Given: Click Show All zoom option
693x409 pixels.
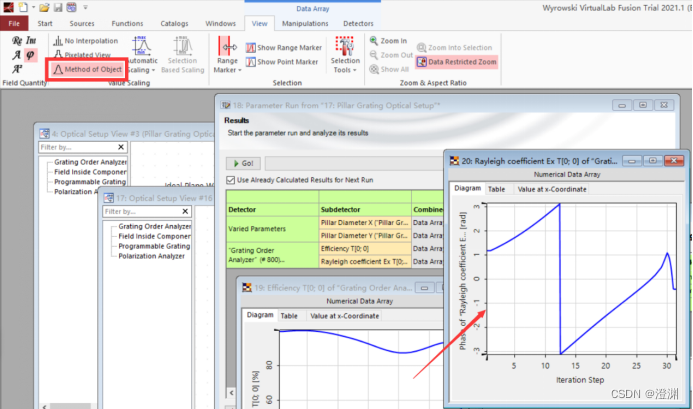Looking at the screenshot, I should coord(389,69).
